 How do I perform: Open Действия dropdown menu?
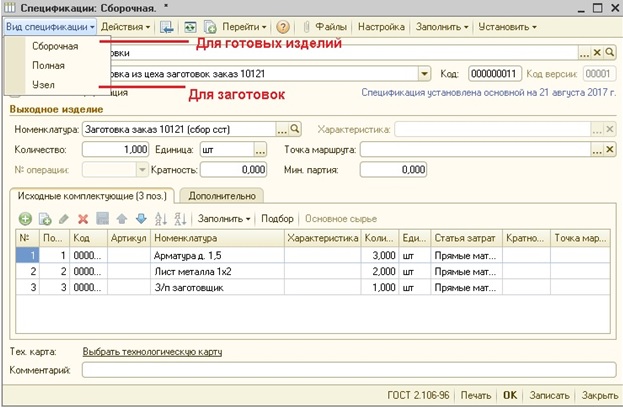pos(125,27)
